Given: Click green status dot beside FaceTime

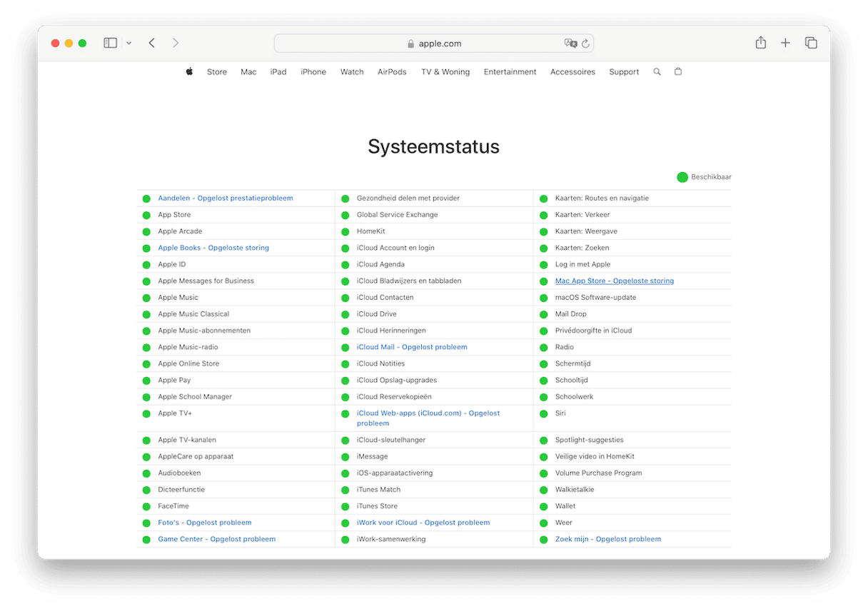Looking at the screenshot, I should (146, 506).
